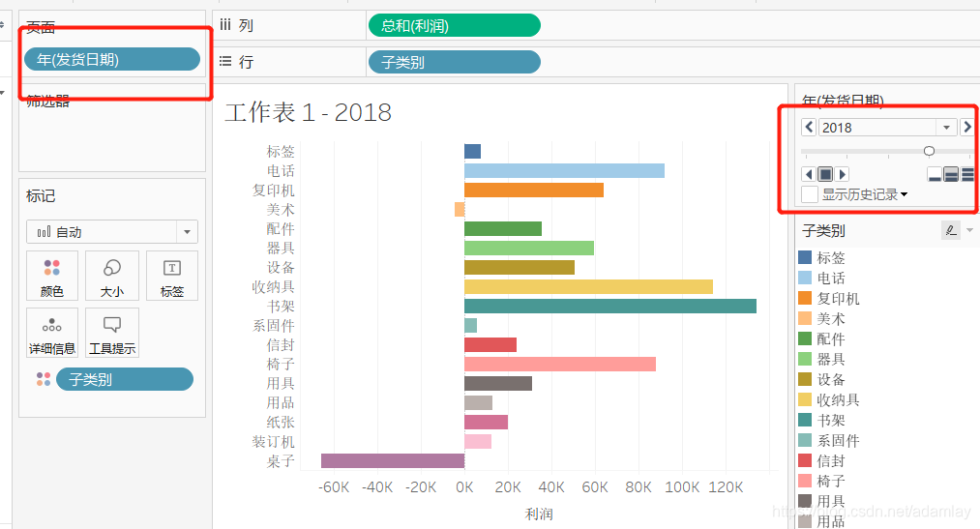Set normal playback speed
Viewport: 980px width, 529px height.
coord(951,174)
